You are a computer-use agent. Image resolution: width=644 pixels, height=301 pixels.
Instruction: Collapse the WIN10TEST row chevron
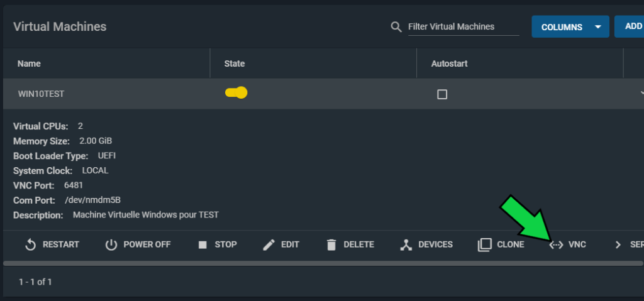click(641, 93)
